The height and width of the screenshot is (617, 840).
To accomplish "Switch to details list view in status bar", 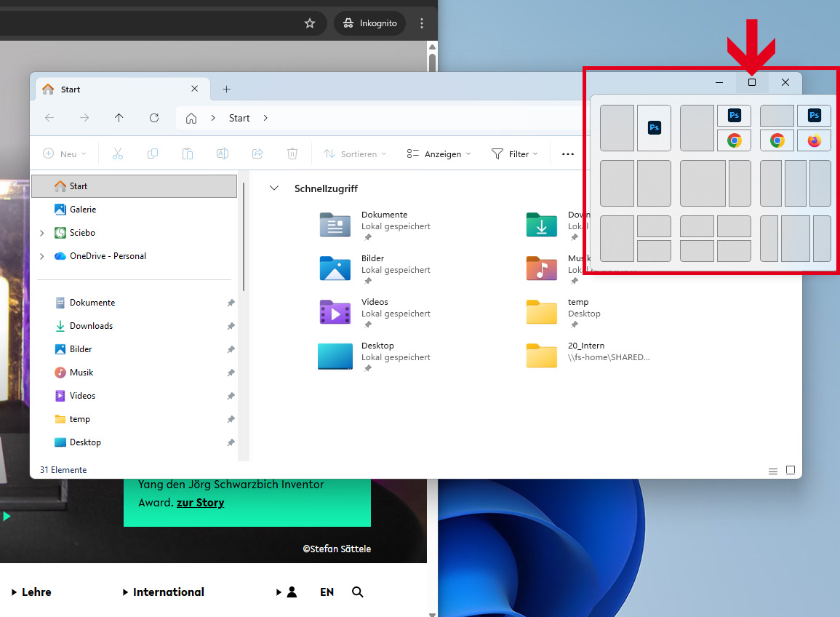I will (x=773, y=471).
